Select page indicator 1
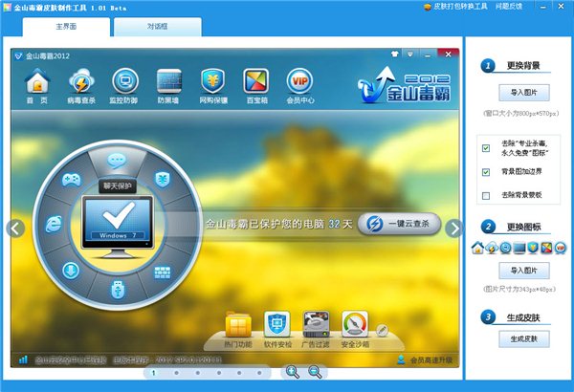The image size is (574, 392). point(153,373)
